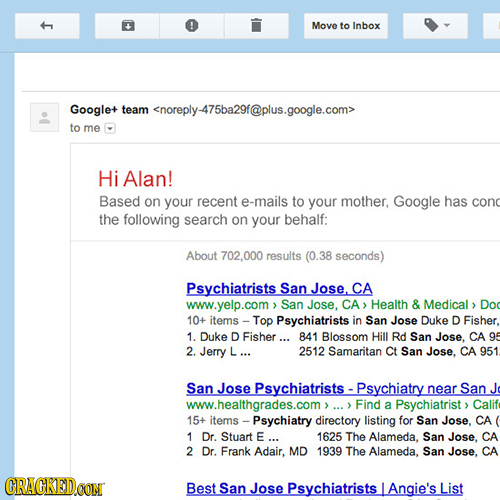500x500 pixels.
Task: Click the Move to Inbox button
Action: (346, 26)
